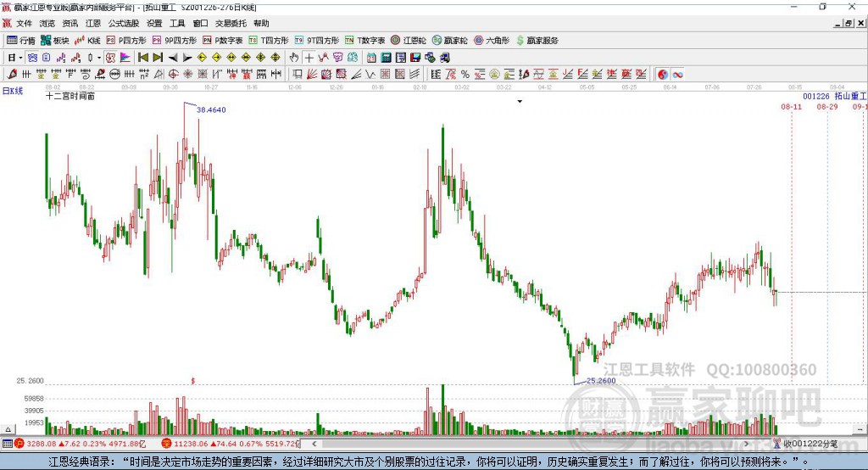Jump to first bar icon
This screenshot has width=868, height=470.
point(142,58)
